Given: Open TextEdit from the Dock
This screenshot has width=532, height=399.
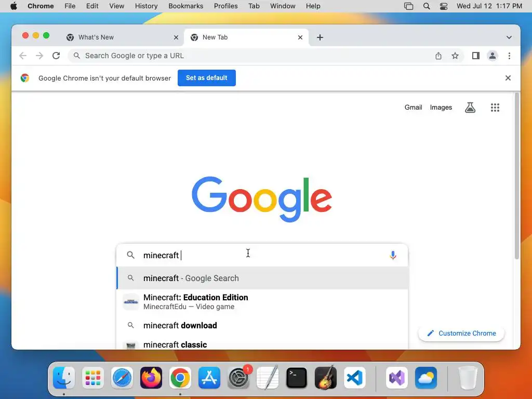Looking at the screenshot, I should coord(268,378).
